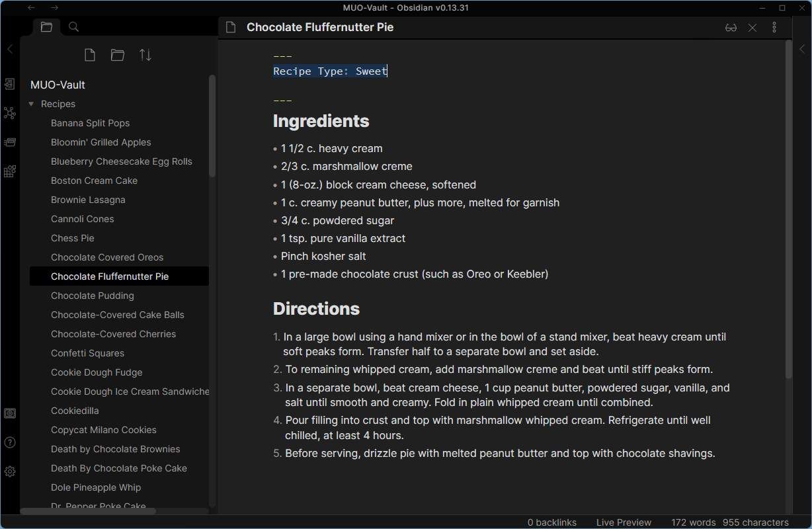
Task: Collapse the left sidebar
Action: (x=10, y=49)
